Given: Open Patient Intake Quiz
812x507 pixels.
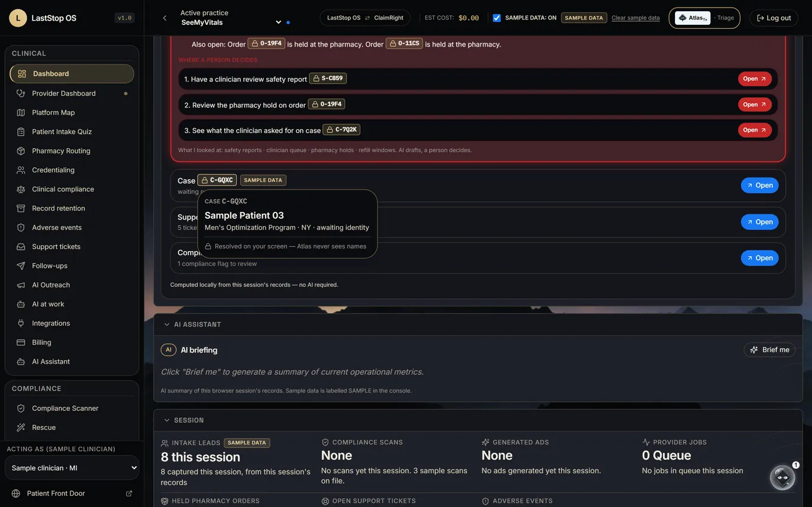Looking at the screenshot, I should 71,132.
